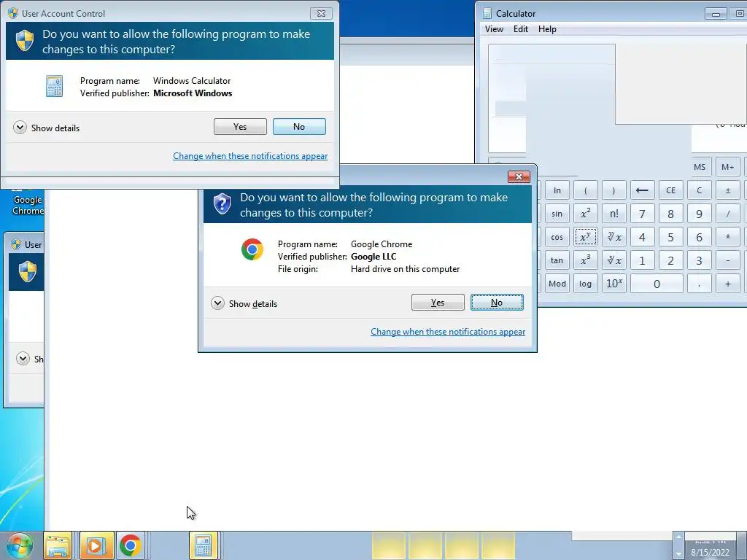747x560 pixels.
Task: Click the y-th root of x key
Action: pyautogui.click(x=614, y=237)
